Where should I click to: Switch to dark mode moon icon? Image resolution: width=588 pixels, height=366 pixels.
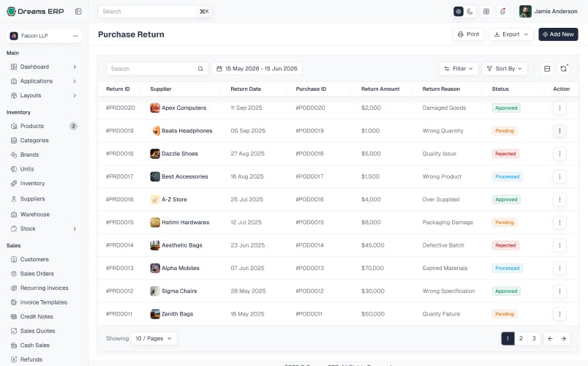(470, 12)
